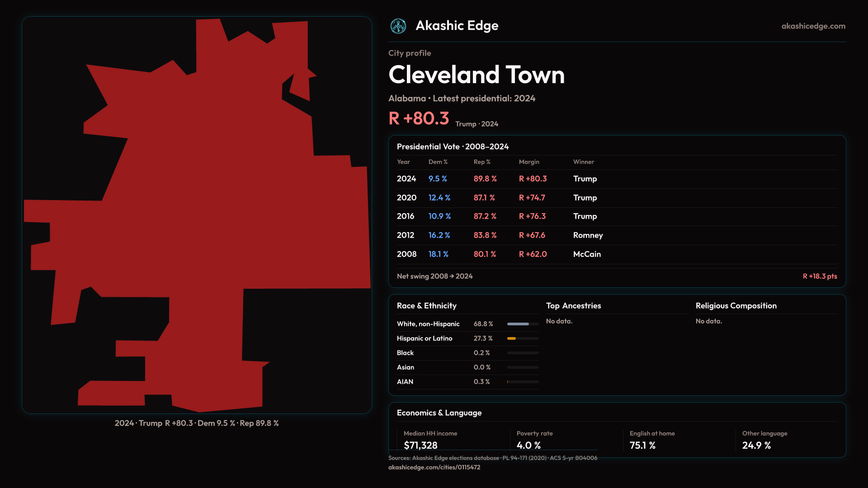Click the Religious Composition heading
868x488 pixels.
point(736,306)
